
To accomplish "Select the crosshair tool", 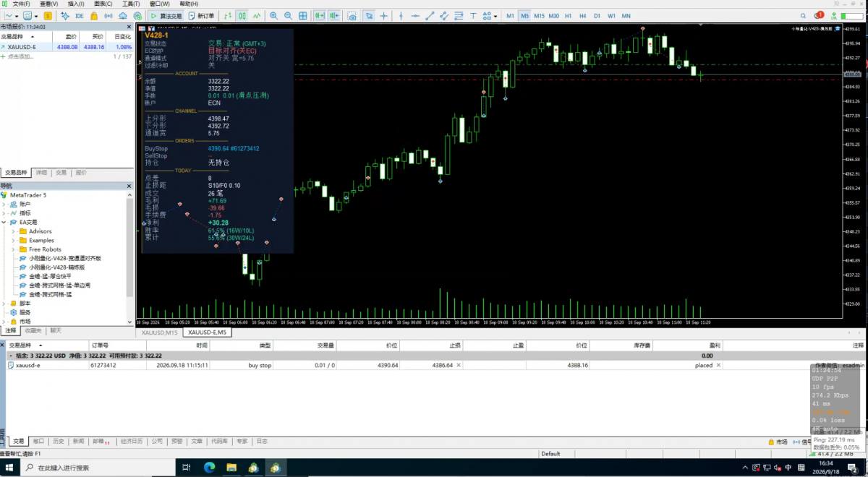I will tap(384, 15).
